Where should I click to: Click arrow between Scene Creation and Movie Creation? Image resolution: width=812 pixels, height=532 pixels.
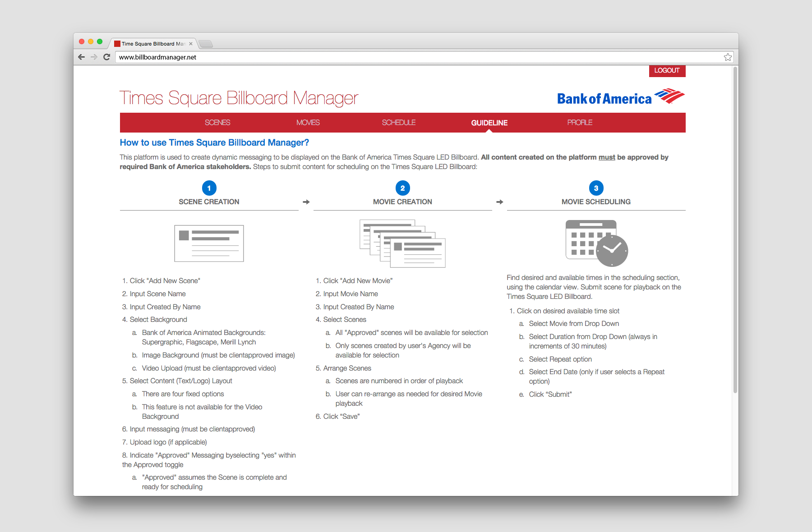pos(306,202)
